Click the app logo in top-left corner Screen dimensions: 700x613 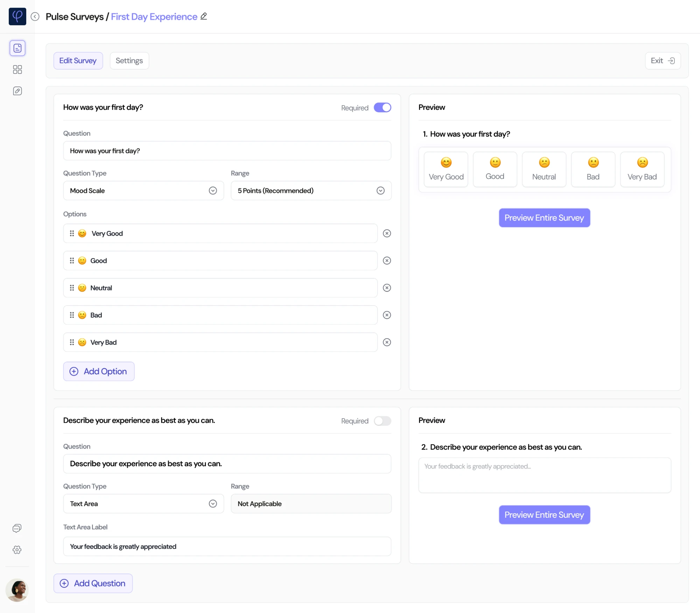[x=17, y=16]
